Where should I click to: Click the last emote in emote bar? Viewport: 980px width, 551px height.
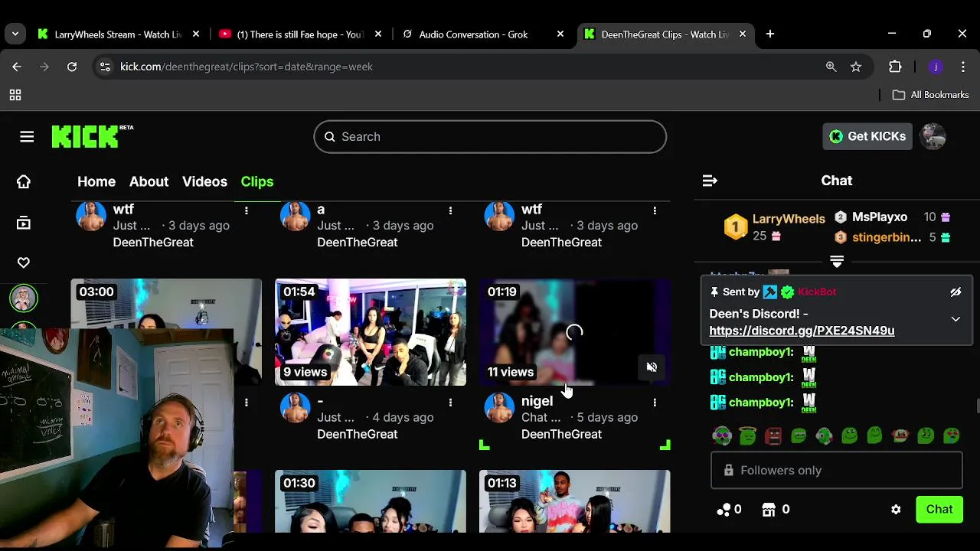point(952,436)
